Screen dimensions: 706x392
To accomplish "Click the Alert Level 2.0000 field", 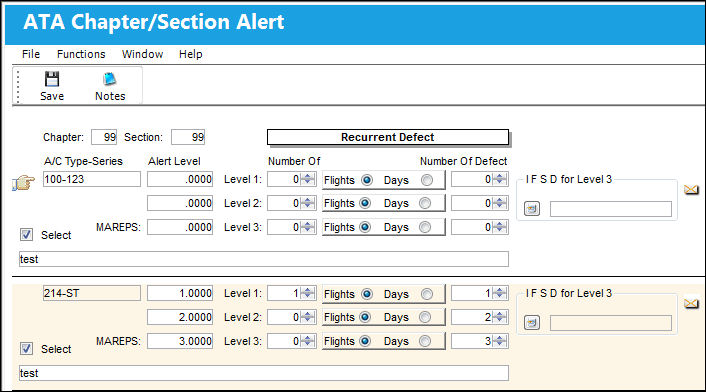I will [x=180, y=317].
